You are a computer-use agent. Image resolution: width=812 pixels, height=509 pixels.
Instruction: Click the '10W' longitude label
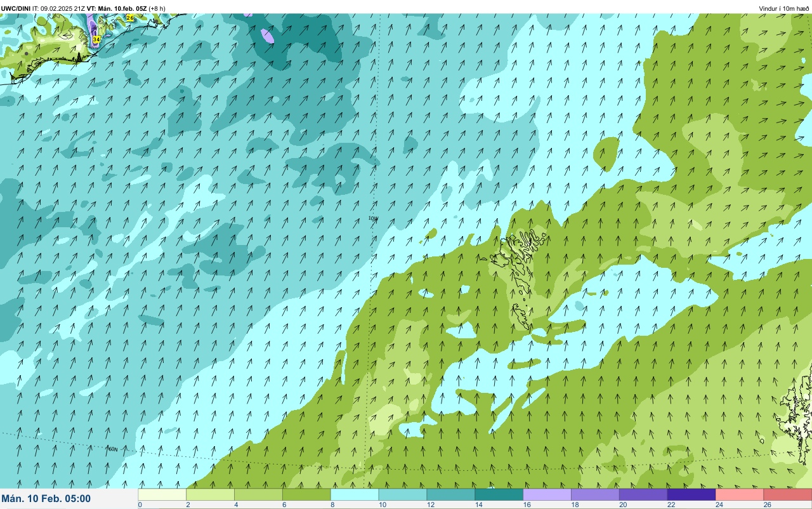(373, 218)
